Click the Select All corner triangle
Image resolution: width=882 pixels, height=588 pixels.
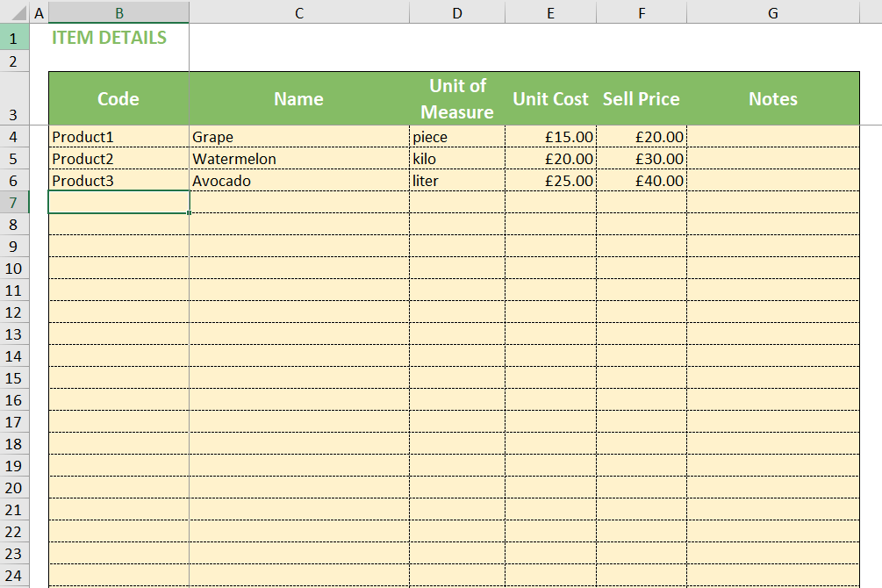click(x=18, y=12)
